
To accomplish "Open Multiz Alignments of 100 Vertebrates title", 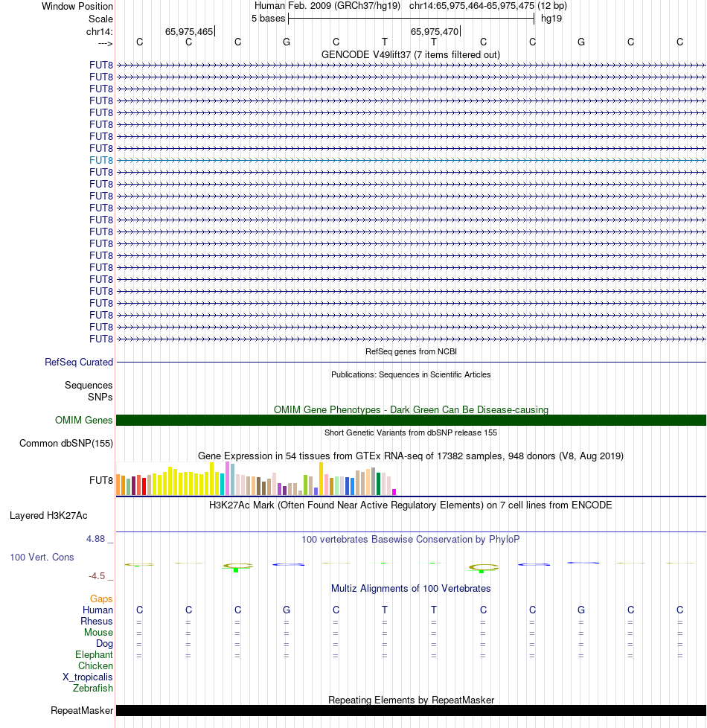I will tap(411, 589).
